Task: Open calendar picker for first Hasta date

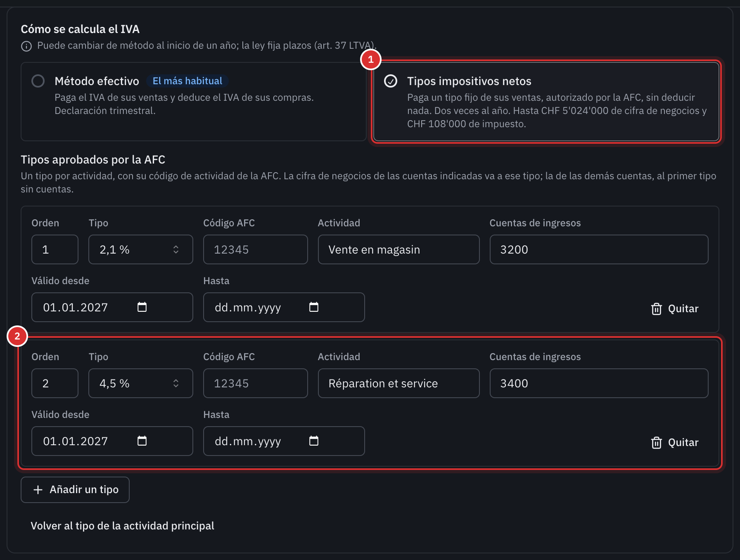Action: 314,307
